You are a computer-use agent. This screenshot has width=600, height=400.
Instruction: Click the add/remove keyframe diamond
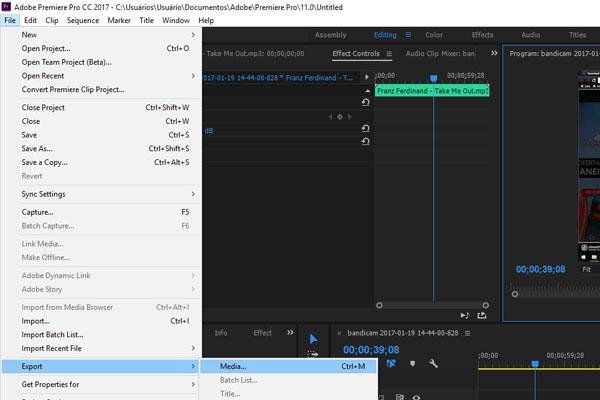point(340,117)
